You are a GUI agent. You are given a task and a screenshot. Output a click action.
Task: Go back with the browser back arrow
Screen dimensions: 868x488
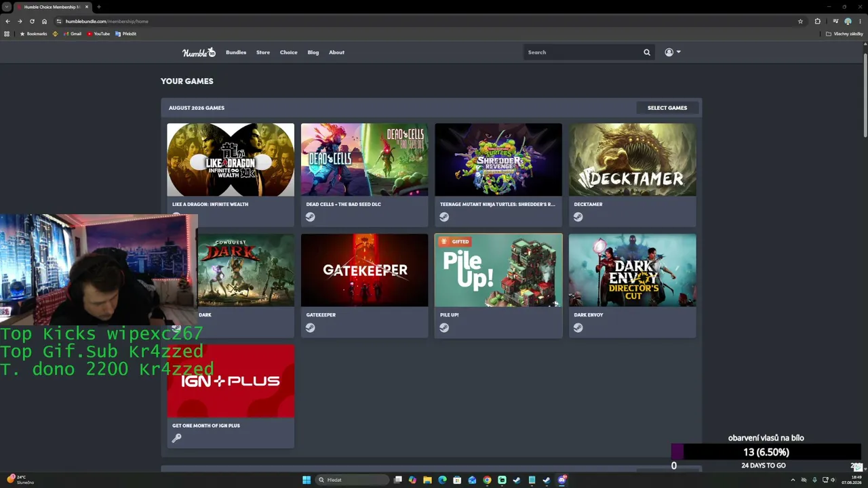pyautogui.click(x=7, y=21)
